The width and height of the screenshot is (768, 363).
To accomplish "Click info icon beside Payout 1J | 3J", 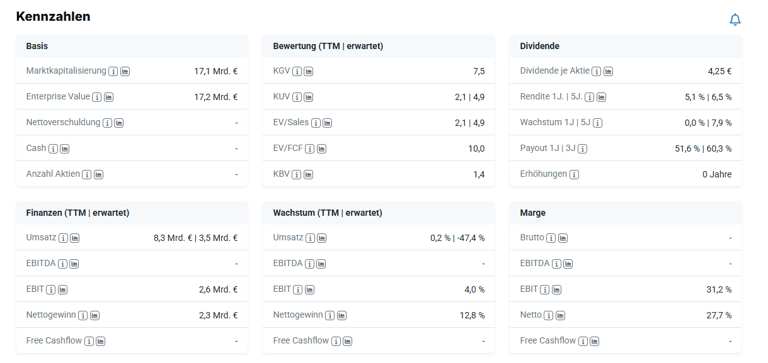I will click(582, 148).
